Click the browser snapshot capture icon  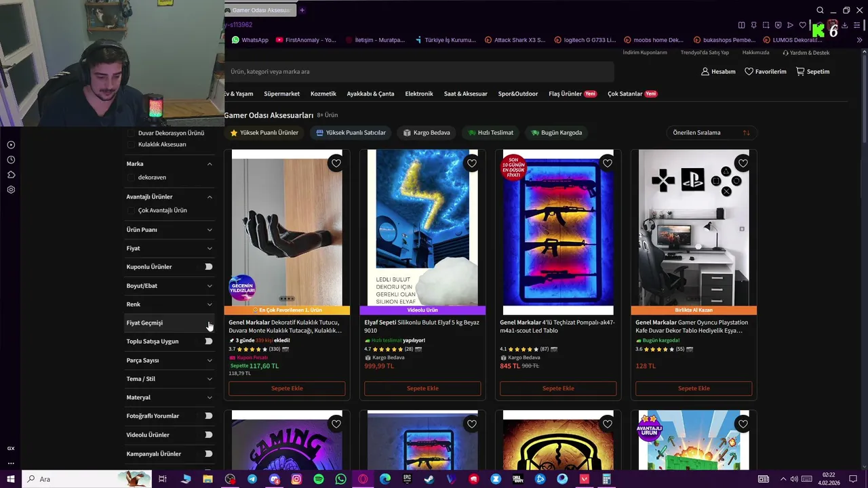(766, 25)
